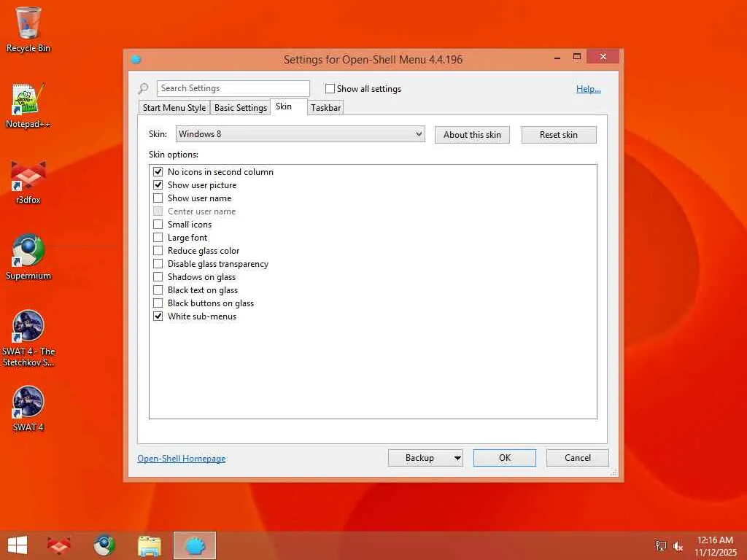Click the Cancel button
Image resolution: width=747 pixels, height=560 pixels.
(578, 458)
